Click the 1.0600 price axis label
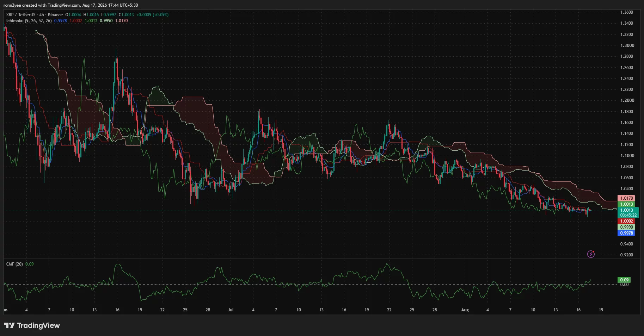This screenshot has width=644, height=336. (626, 178)
